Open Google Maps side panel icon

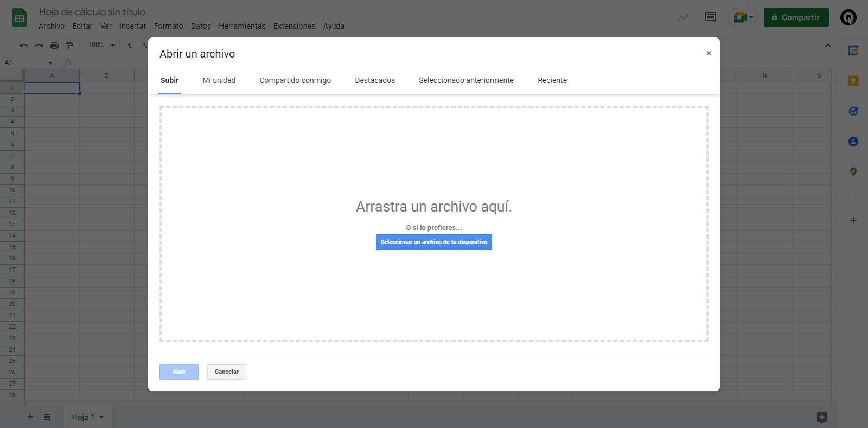click(853, 172)
